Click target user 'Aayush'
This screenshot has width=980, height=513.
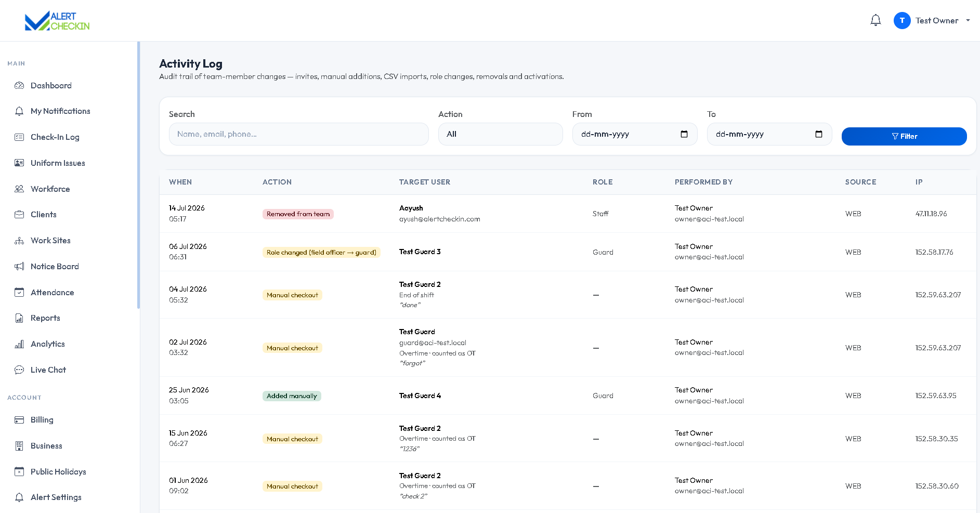coord(411,208)
